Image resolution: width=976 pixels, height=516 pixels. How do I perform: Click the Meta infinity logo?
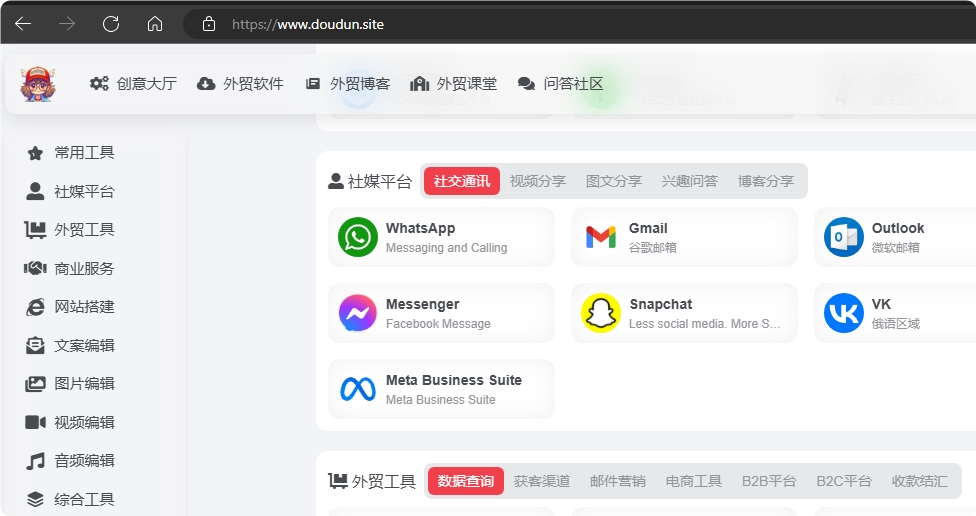point(358,389)
